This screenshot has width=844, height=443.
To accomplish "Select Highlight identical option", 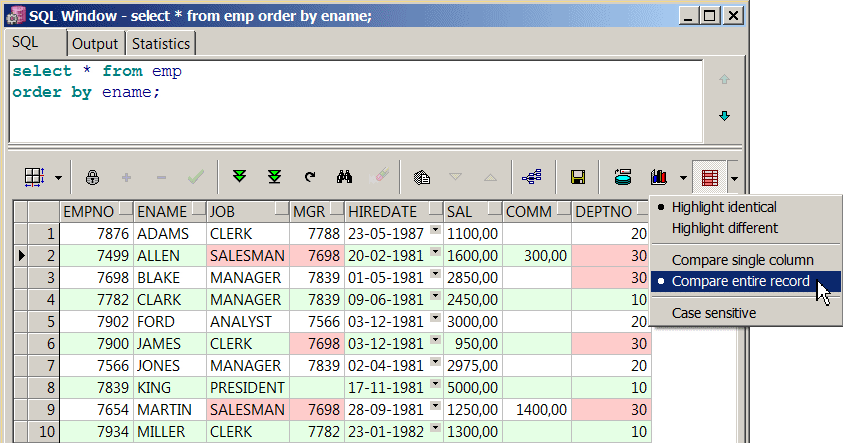I will (x=723, y=207).
